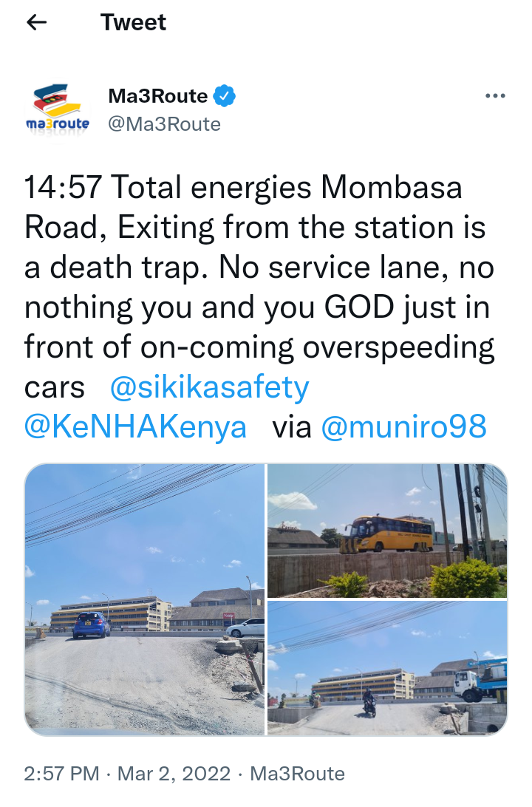View the blue car road photo
The height and width of the screenshot is (807, 532).
(145, 599)
